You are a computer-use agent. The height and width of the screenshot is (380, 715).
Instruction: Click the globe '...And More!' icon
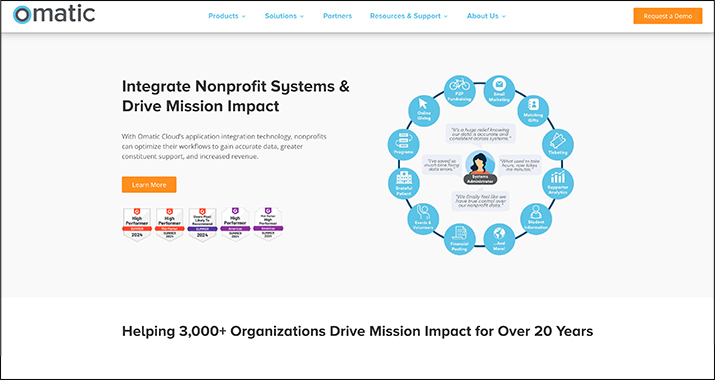[499, 239]
